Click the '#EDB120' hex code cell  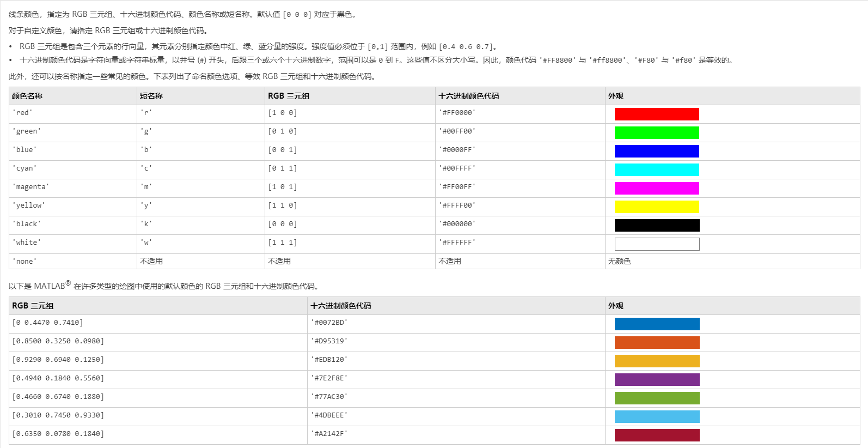tap(456, 361)
